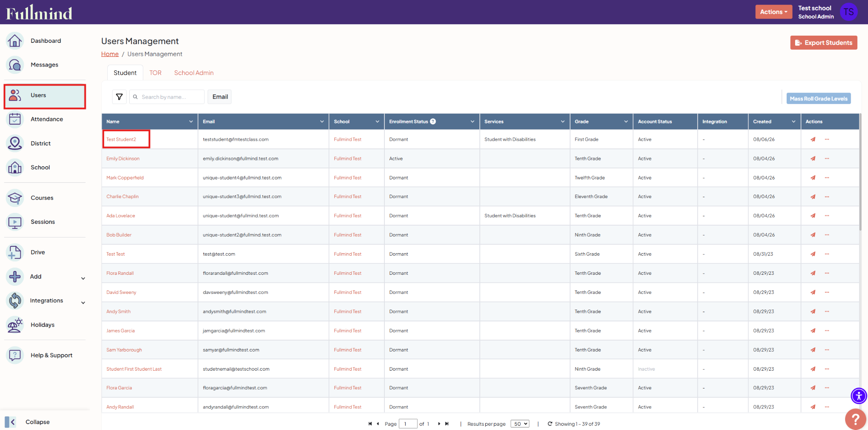Screen dimensions: 868x430
Task: Click the Search by name field
Action: [x=167, y=97]
